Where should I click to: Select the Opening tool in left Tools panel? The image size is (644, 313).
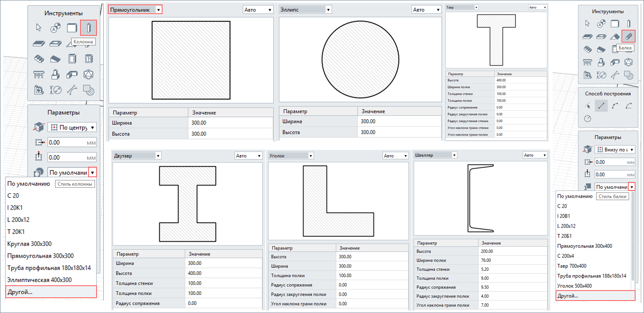coord(55,43)
